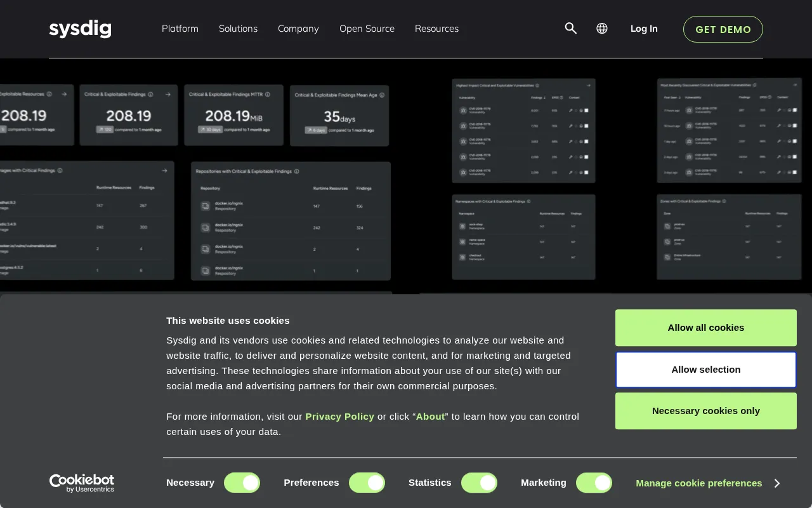Choose Necessary cookies only
This screenshot has height=508, width=812.
(x=706, y=411)
